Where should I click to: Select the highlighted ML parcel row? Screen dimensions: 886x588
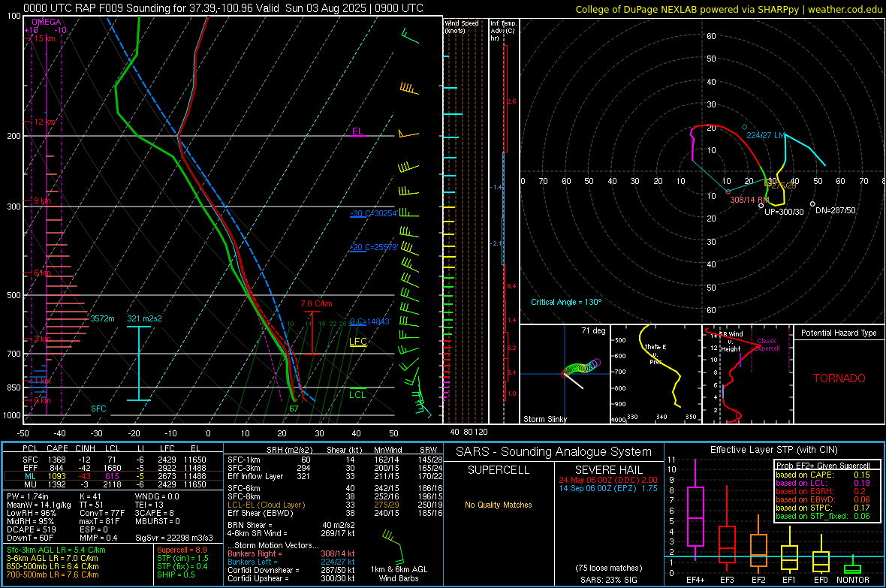click(x=113, y=476)
